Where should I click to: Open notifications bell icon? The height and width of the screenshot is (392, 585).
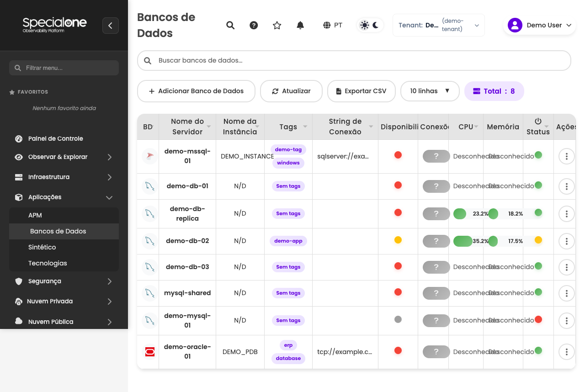point(300,25)
